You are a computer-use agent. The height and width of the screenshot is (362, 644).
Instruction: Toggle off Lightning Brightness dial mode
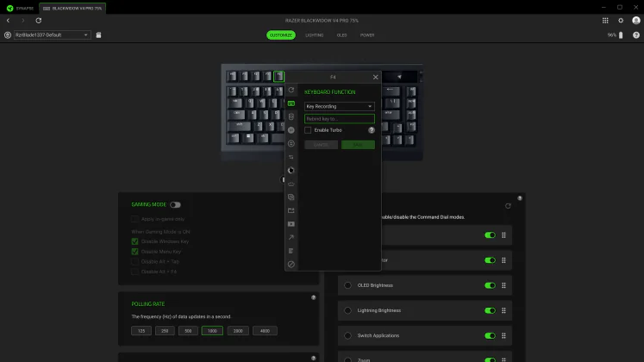click(x=490, y=310)
